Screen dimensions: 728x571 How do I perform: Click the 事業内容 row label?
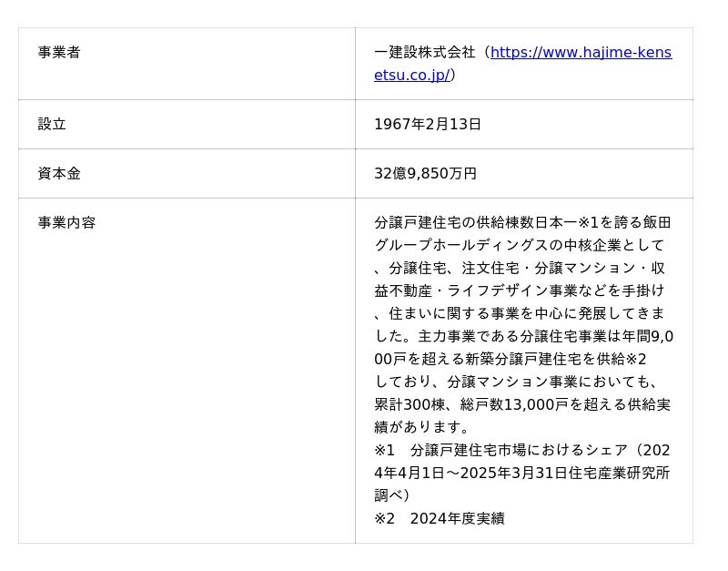66,223
